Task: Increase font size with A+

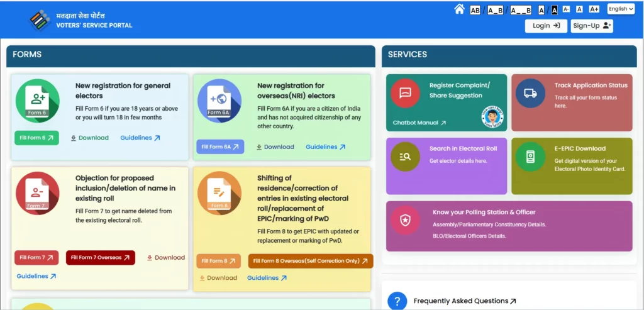Action: click(594, 9)
